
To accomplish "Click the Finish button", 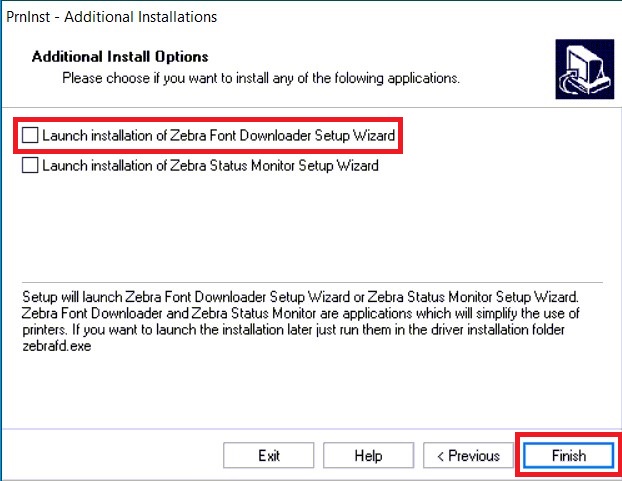I will [568, 456].
